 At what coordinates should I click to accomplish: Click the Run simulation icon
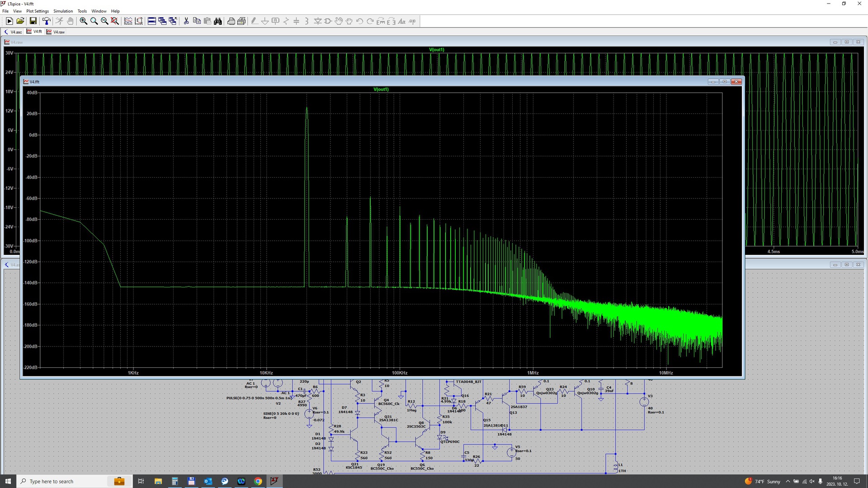click(9, 21)
